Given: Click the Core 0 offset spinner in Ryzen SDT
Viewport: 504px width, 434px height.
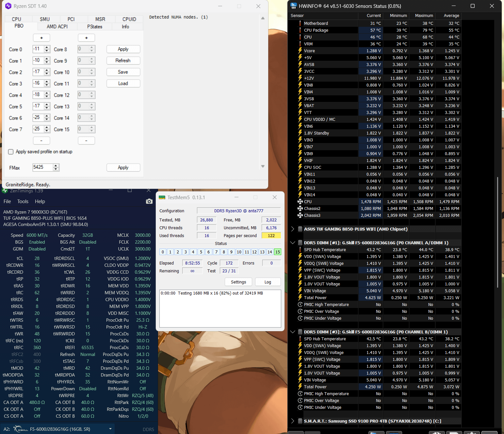Looking at the screenshot, I should 41,49.
